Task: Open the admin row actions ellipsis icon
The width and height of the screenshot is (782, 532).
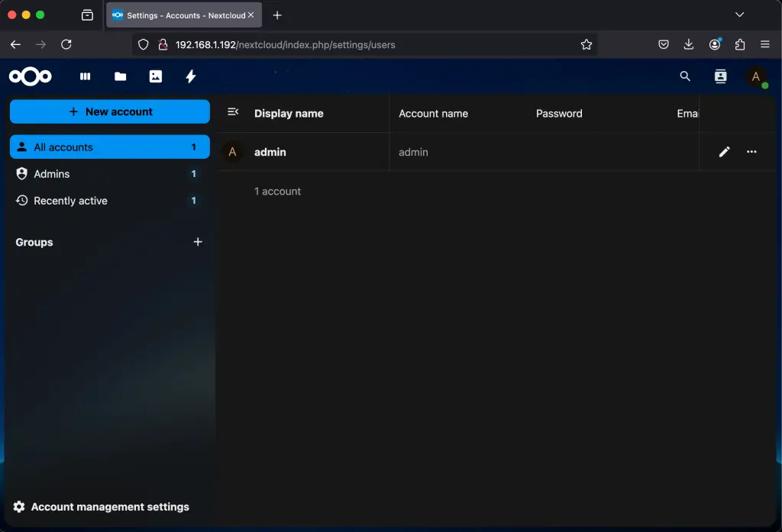Action: (x=751, y=152)
